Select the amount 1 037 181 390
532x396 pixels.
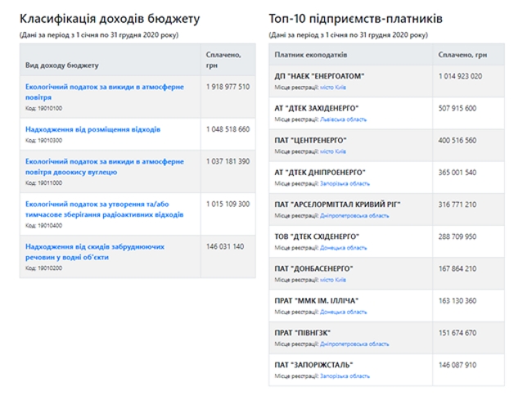(228, 161)
